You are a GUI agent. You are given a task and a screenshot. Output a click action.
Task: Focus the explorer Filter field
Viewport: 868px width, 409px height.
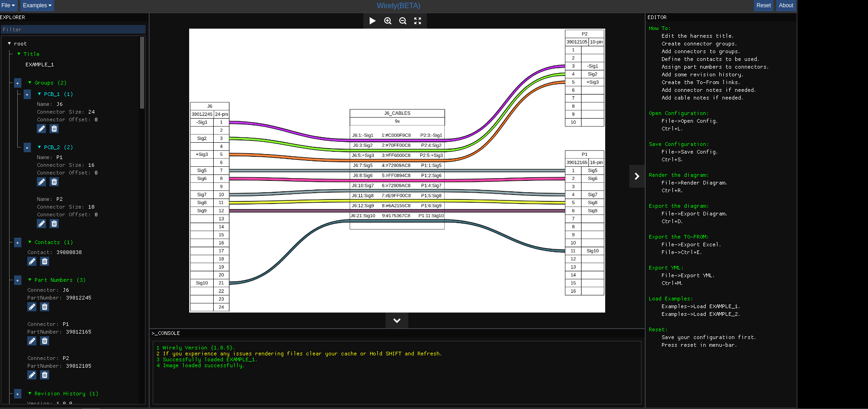(x=73, y=30)
